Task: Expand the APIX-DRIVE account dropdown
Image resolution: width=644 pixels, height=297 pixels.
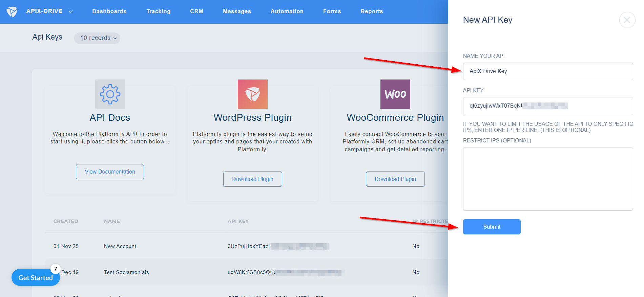Action: click(71, 12)
